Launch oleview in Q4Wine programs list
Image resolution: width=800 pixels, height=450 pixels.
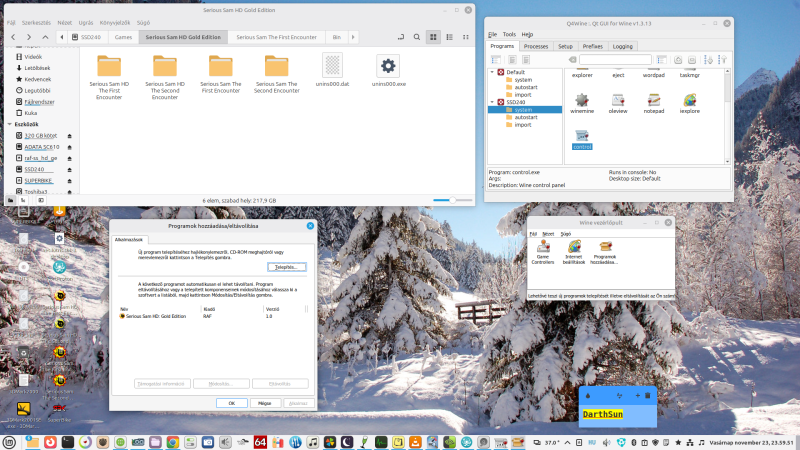tap(618, 104)
